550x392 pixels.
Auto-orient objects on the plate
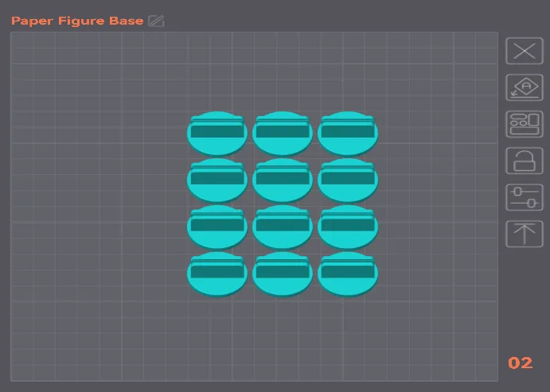525,87
